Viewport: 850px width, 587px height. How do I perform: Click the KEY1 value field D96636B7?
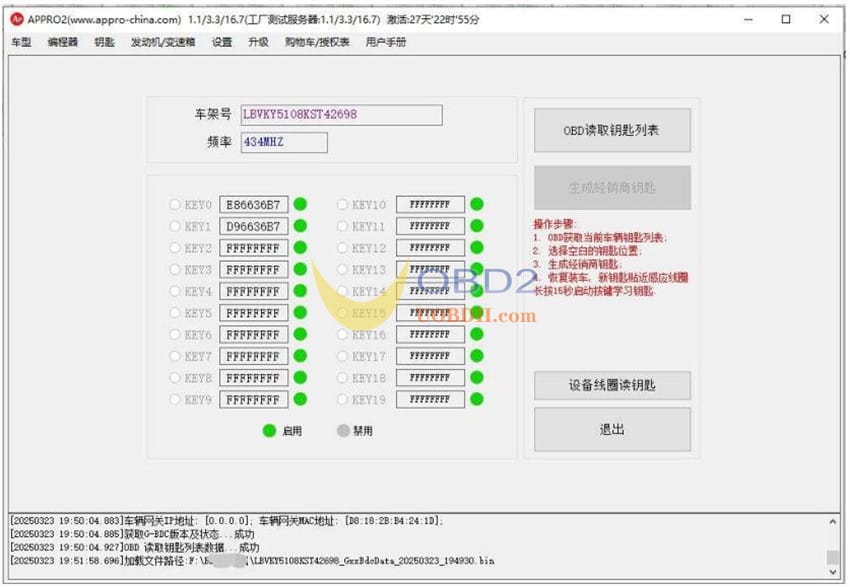(254, 227)
